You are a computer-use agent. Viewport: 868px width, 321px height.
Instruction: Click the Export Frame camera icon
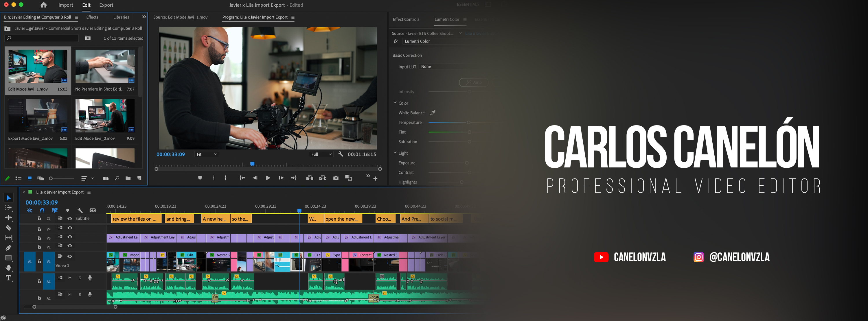coord(336,178)
